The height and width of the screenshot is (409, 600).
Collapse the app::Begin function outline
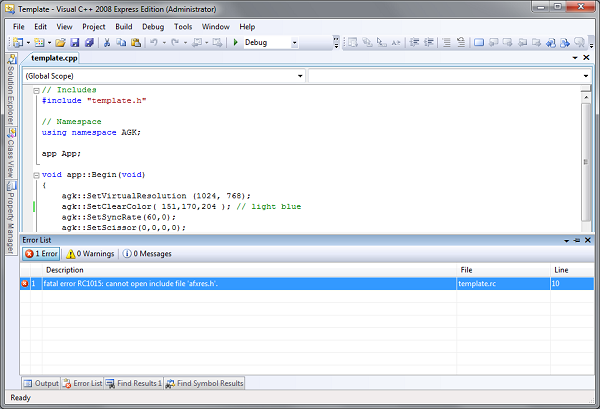pyautogui.click(x=35, y=174)
